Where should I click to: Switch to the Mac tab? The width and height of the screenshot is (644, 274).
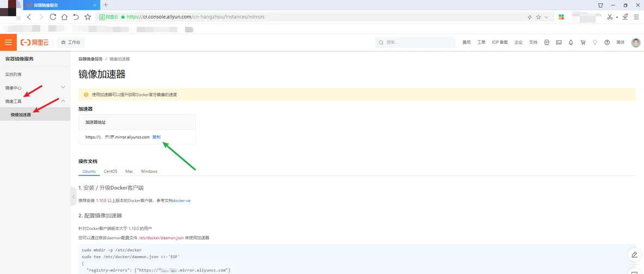(129, 171)
